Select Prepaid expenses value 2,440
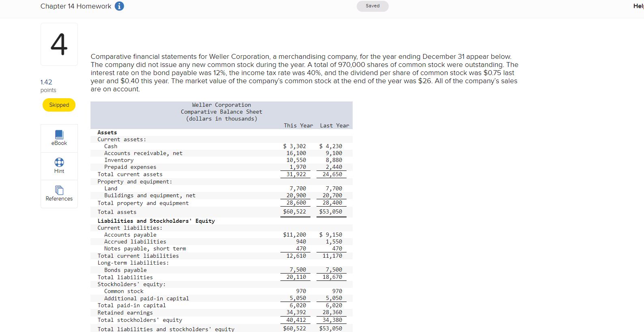The width and height of the screenshot is (644, 332). pyautogui.click(x=334, y=167)
